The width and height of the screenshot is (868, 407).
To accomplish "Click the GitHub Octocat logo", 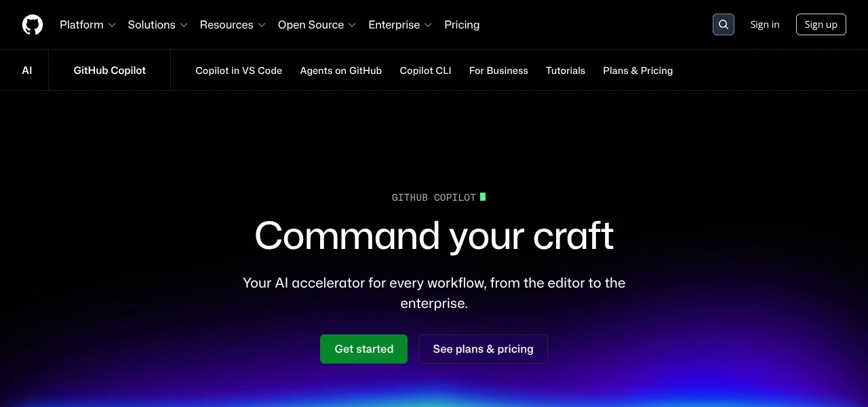I will click(33, 24).
